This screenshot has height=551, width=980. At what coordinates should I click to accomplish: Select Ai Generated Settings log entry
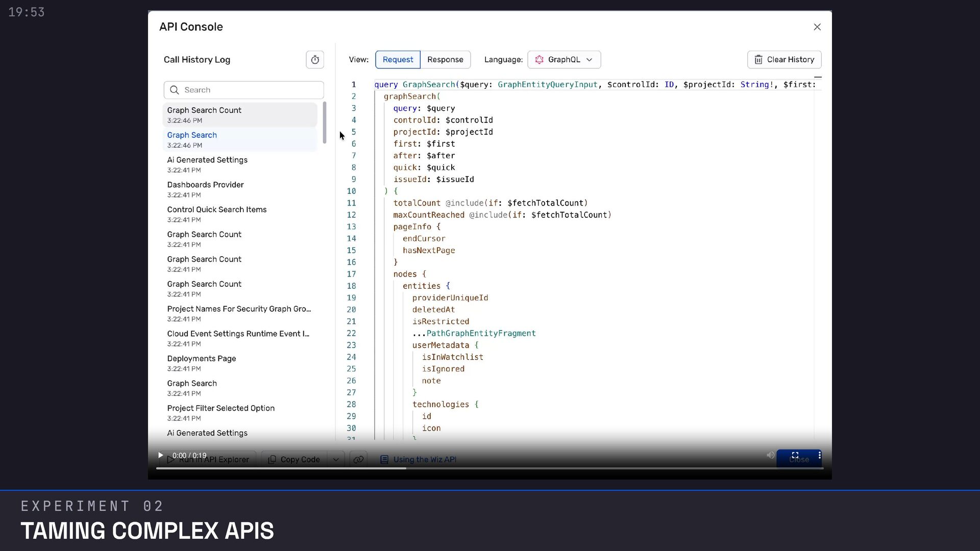click(240, 164)
